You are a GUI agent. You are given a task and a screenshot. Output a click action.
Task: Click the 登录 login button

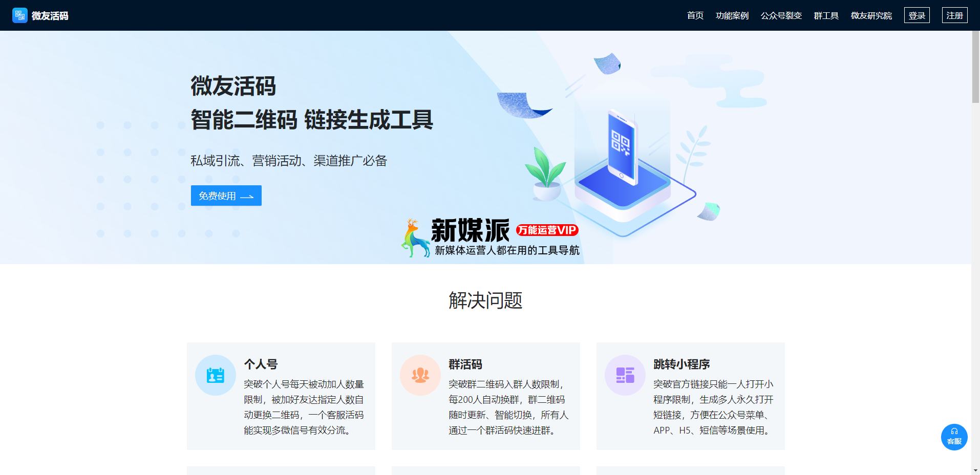pos(917,15)
